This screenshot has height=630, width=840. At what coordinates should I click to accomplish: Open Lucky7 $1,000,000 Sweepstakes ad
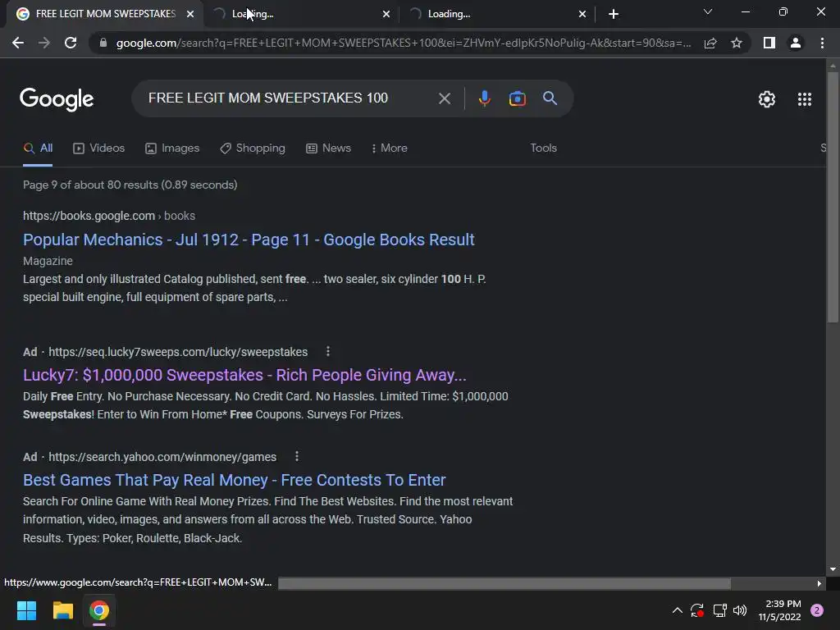point(244,375)
